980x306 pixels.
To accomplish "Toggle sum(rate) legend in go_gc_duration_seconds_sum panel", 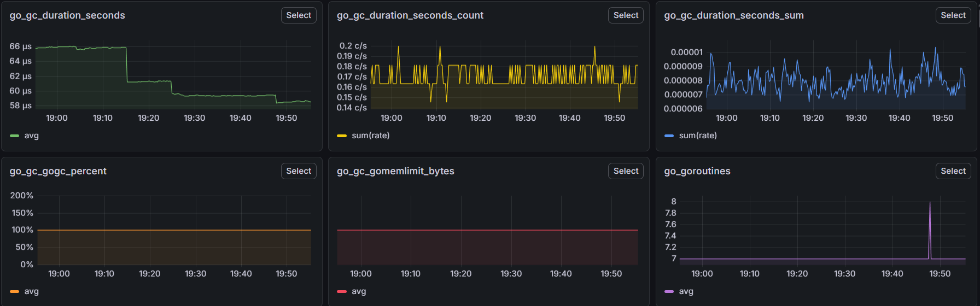I will [x=698, y=136].
